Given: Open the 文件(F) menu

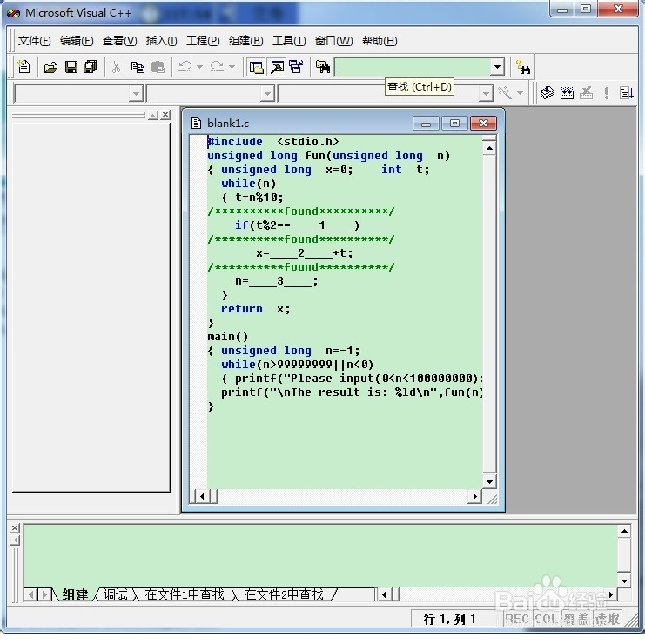Looking at the screenshot, I should pos(34,41).
